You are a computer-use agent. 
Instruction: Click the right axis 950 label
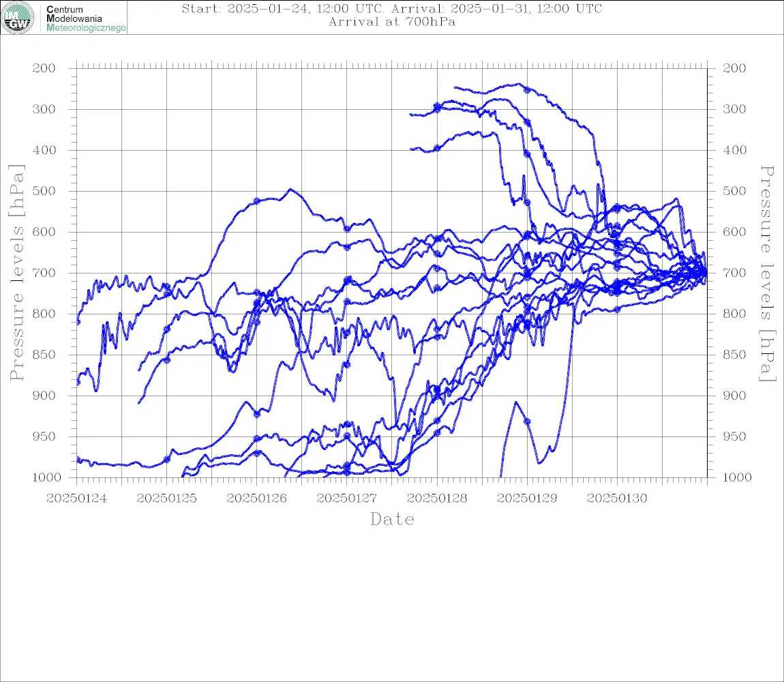click(x=734, y=436)
